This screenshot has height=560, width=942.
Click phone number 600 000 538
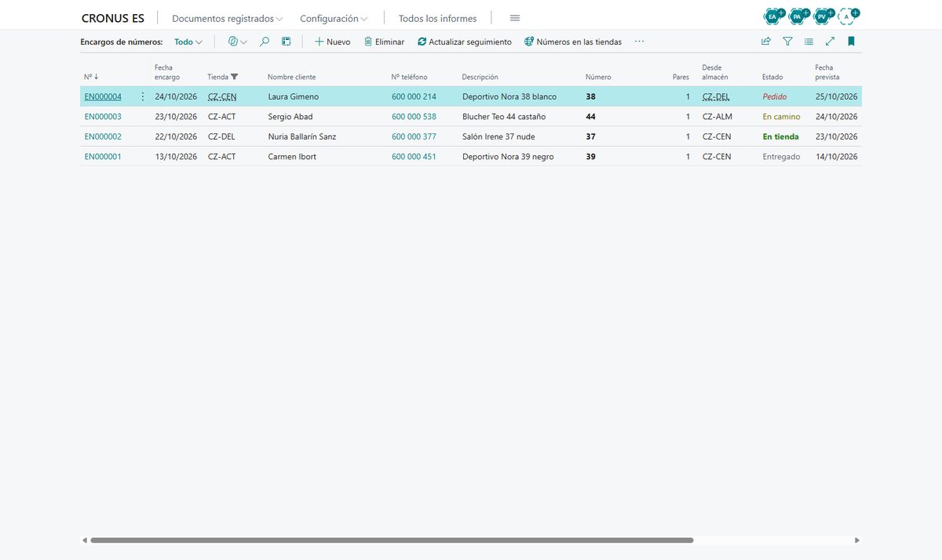pyautogui.click(x=414, y=117)
